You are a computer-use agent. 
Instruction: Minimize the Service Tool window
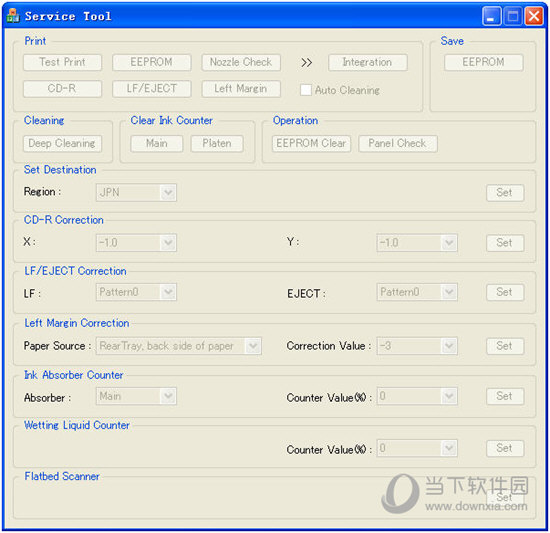tap(491, 16)
